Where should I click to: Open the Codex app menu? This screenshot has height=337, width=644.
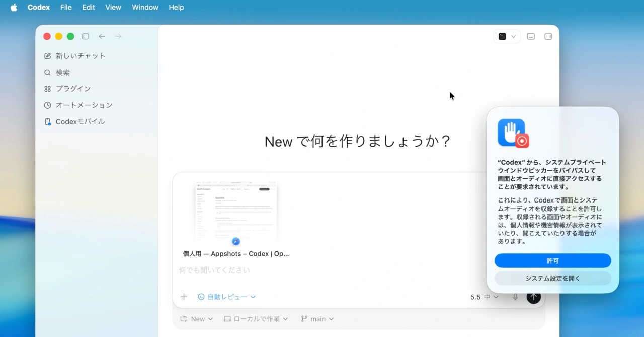[39, 8]
